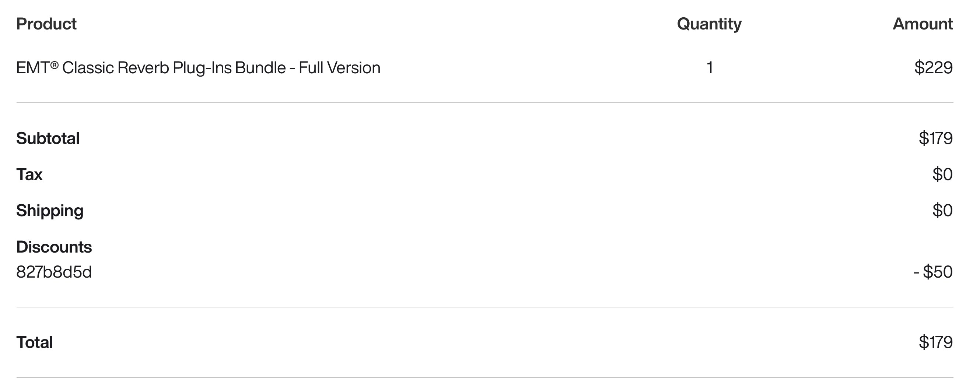Click the Total label
This screenshot has height=391, width=980.
click(34, 343)
